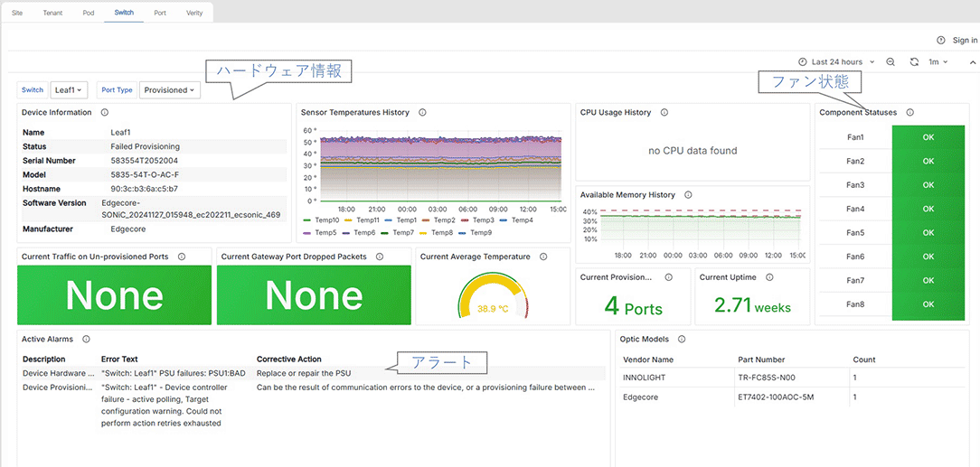980x467 pixels.
Task: Click the Available Memory History info icon
Action: coord(688,195)
